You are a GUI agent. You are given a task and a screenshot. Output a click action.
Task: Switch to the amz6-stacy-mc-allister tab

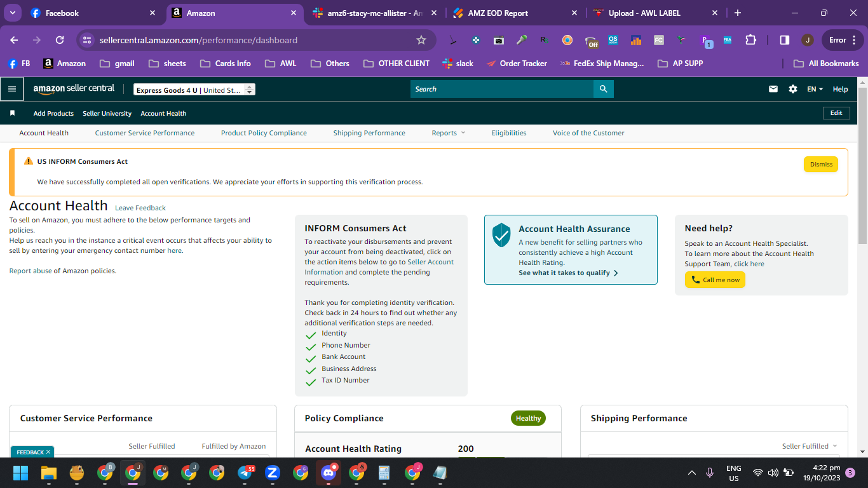375,13
